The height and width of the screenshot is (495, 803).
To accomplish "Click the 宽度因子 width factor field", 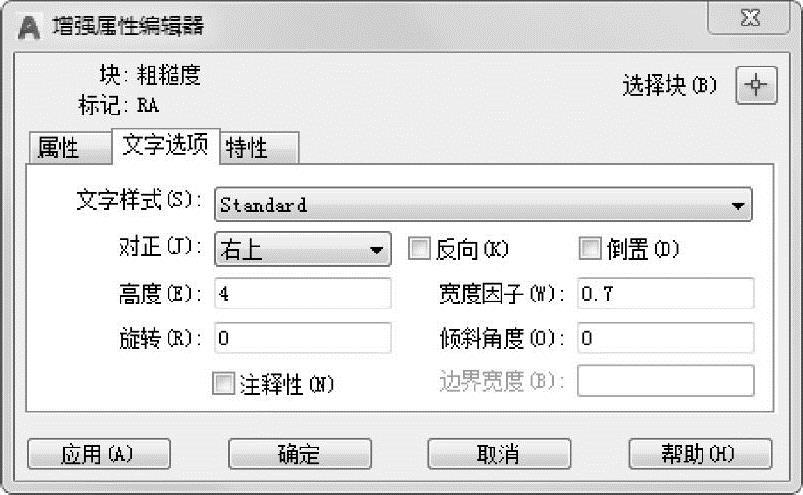I will pos(664,294).
